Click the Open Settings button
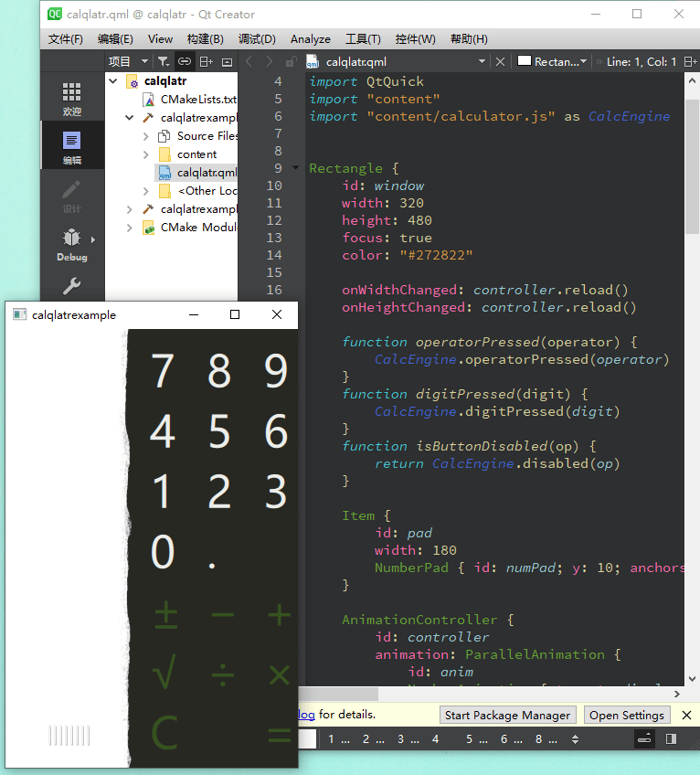The height and width of the screenshot is (775, 700). click(x=626, y=716)
